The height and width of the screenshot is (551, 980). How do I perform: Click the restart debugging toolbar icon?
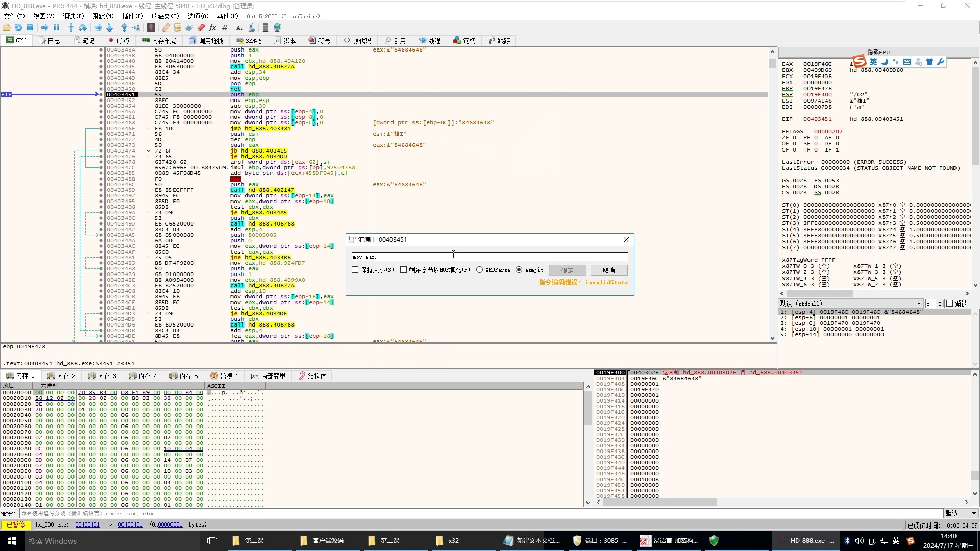pos(18,28)
